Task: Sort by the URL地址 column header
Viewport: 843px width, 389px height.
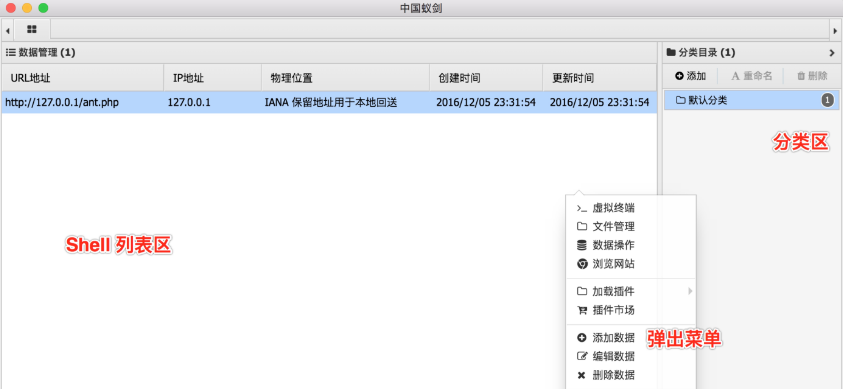Action: (x=82, y=78)
